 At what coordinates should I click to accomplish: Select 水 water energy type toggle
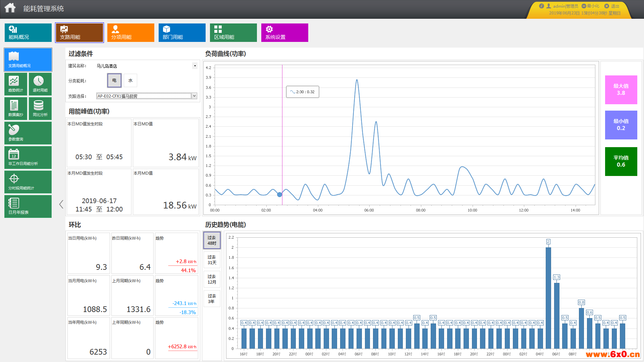130,80
